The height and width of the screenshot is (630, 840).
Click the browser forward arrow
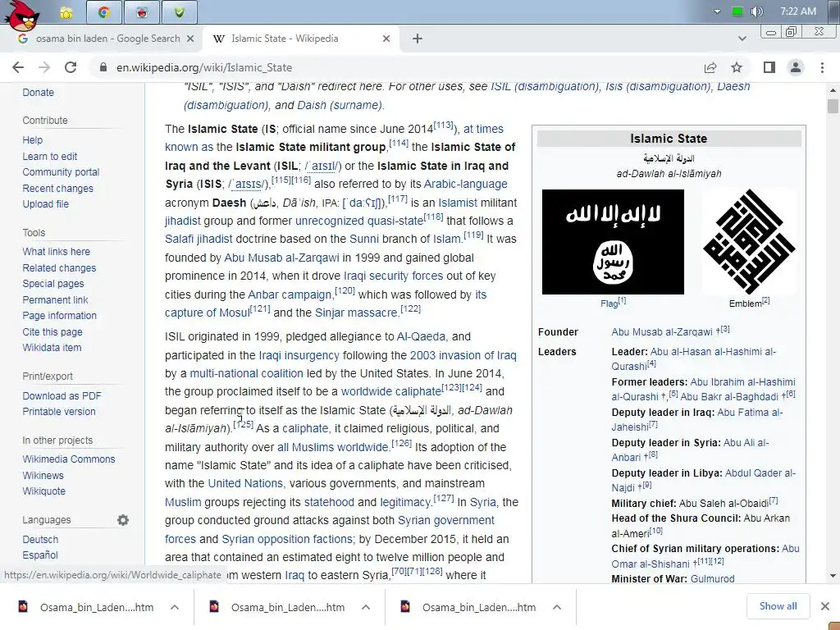pyautogui.click(x=44, y=67)
